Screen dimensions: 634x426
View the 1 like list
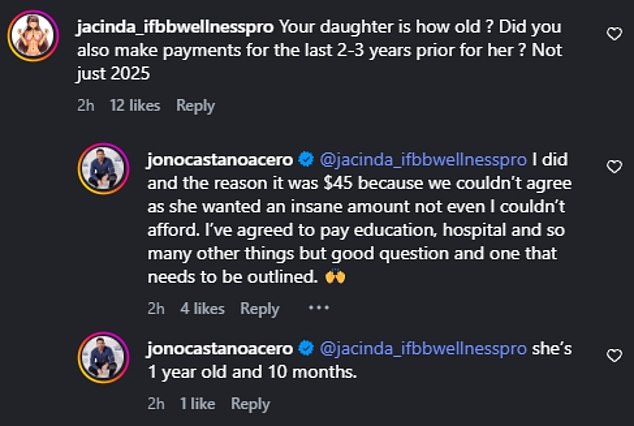[x=197, y=404]
